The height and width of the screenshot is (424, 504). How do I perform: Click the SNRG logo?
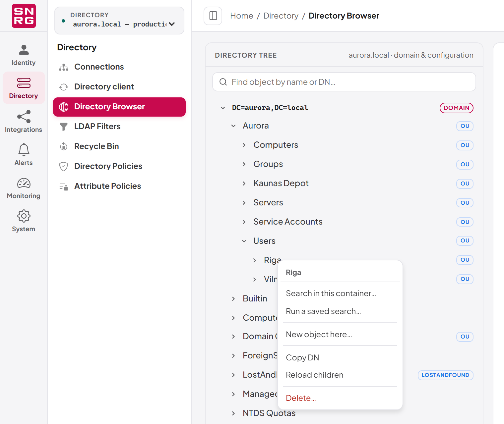point(24,16)
